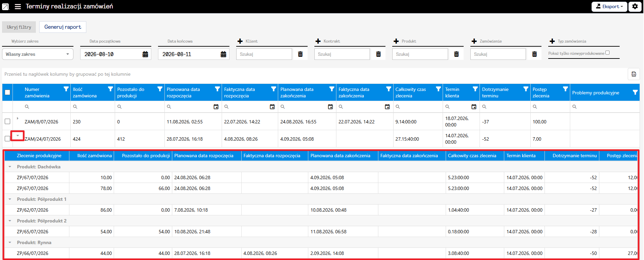Screen dimensions: 644x260
Task: Enable Pokaż tylko niewyprodukowane checkbox
Action: click(x=607, y=53)
